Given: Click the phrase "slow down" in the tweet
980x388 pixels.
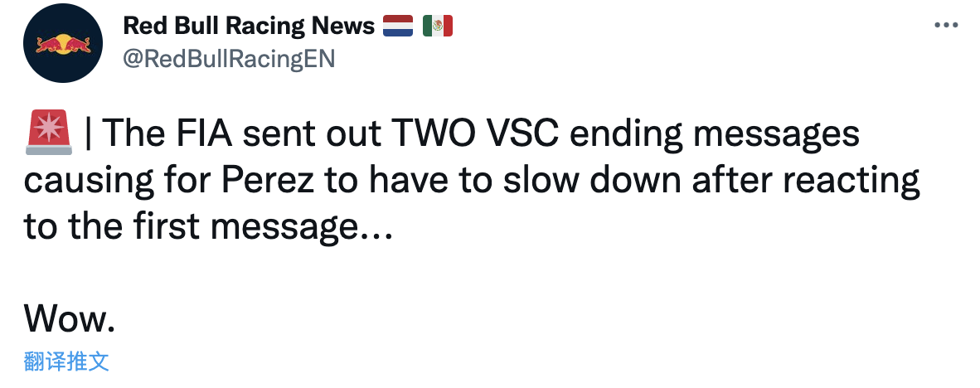Looking at the screenshot, I should 590,181.
